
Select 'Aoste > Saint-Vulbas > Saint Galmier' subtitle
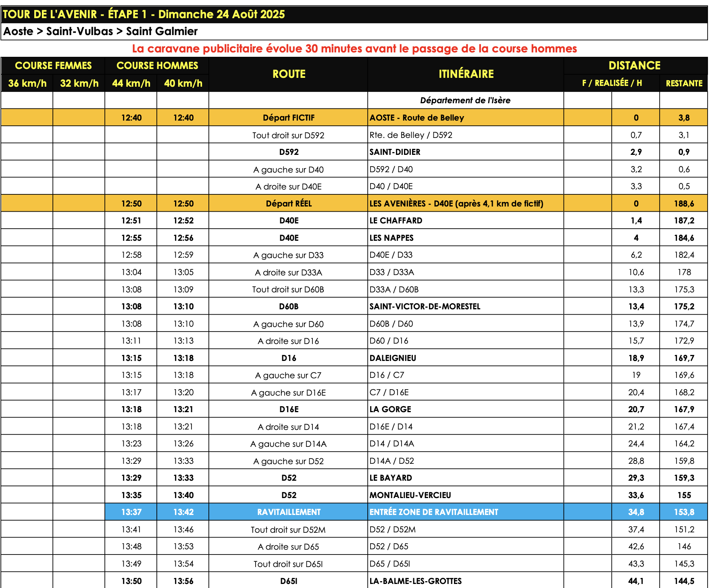point(100,31)
